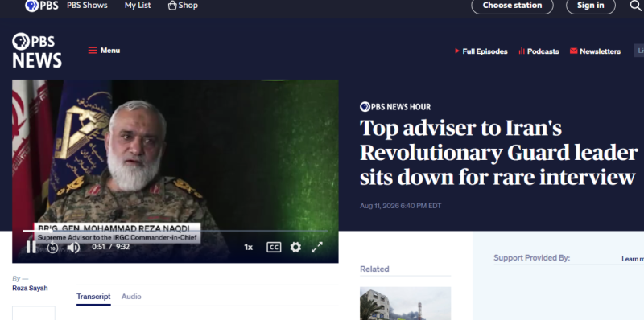Open the Podcasts link
Image resolution: width=644 pixels, height=320 pixels.
[539, 51]
